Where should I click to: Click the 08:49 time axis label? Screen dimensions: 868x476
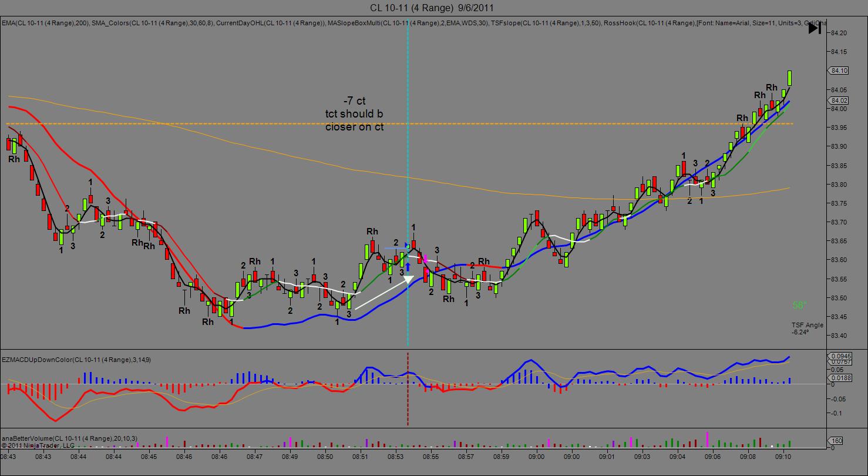[x=290, y=456]
